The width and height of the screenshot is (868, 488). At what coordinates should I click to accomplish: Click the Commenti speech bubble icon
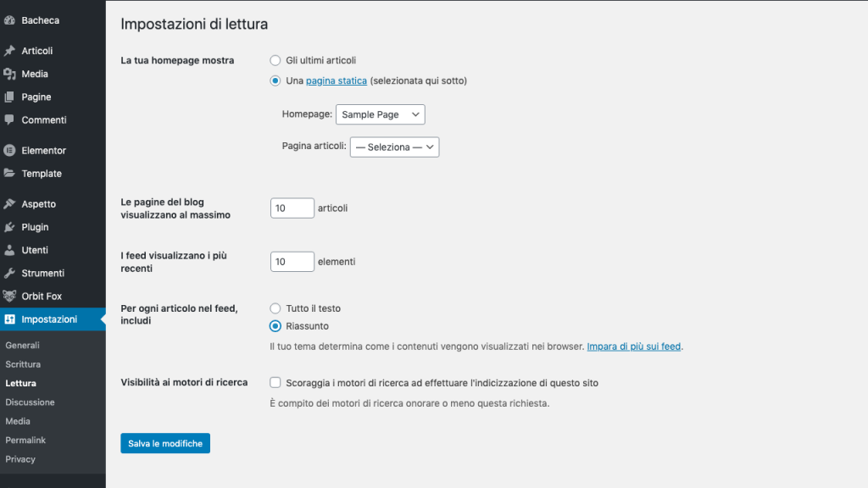tap(9, 120)
